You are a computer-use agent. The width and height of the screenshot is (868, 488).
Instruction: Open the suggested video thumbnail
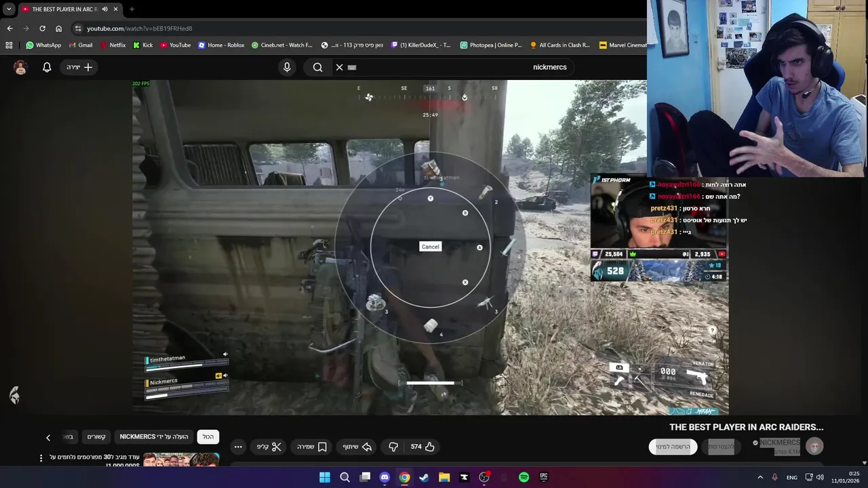click(x=181, y=460)
